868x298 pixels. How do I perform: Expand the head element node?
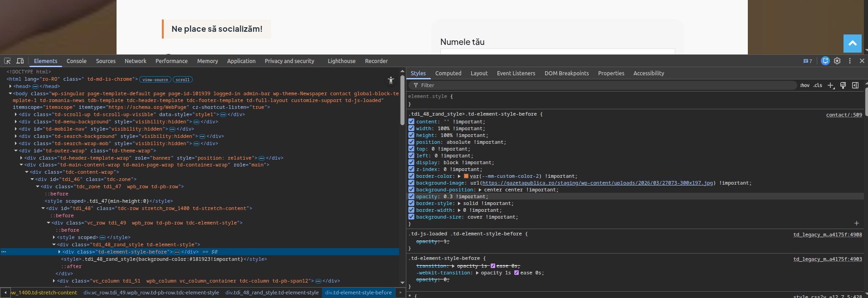[x=10, y=86]
